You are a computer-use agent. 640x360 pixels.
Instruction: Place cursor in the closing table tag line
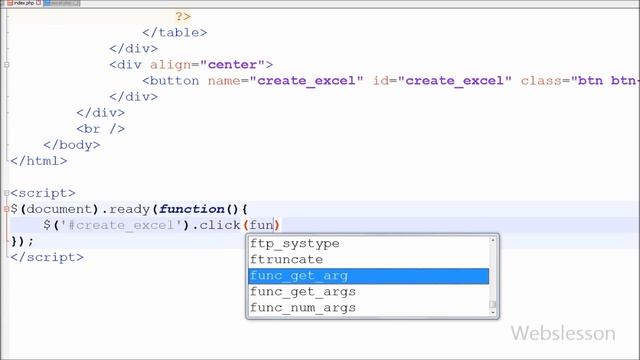pyautogui.click(x=175, y=33)
